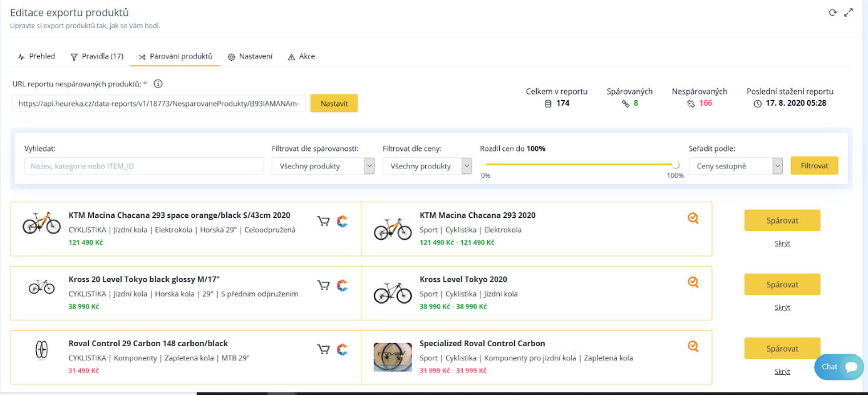Open the Filtrovat dle ceny dropdown

click(427, 166)
